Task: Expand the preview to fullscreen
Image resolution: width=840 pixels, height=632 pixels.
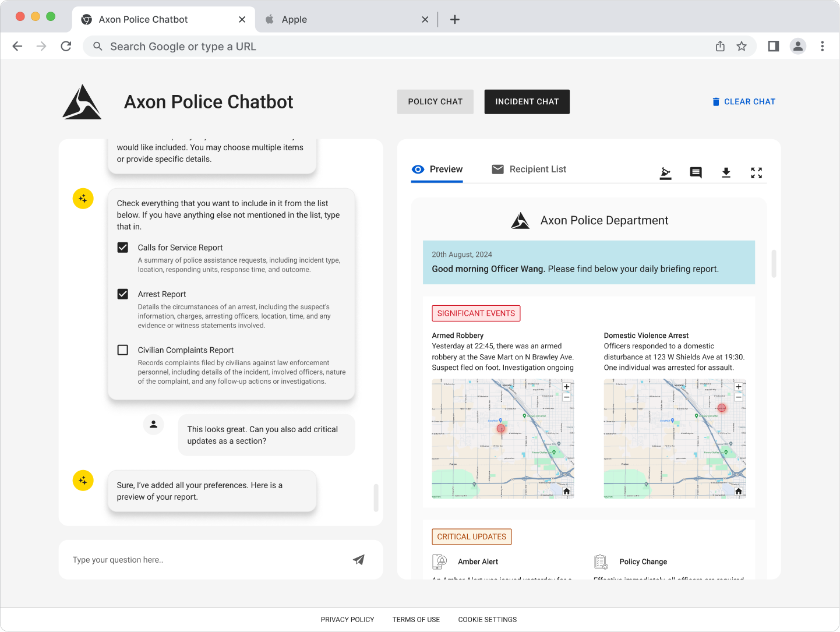Action: (x=756, y=172)
